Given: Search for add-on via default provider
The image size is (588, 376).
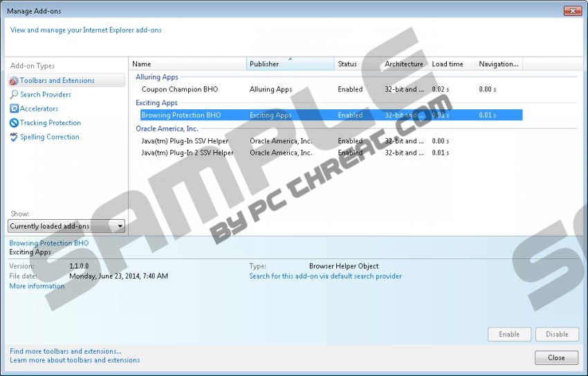Looking at the screenshot, I should pos(325,276).
